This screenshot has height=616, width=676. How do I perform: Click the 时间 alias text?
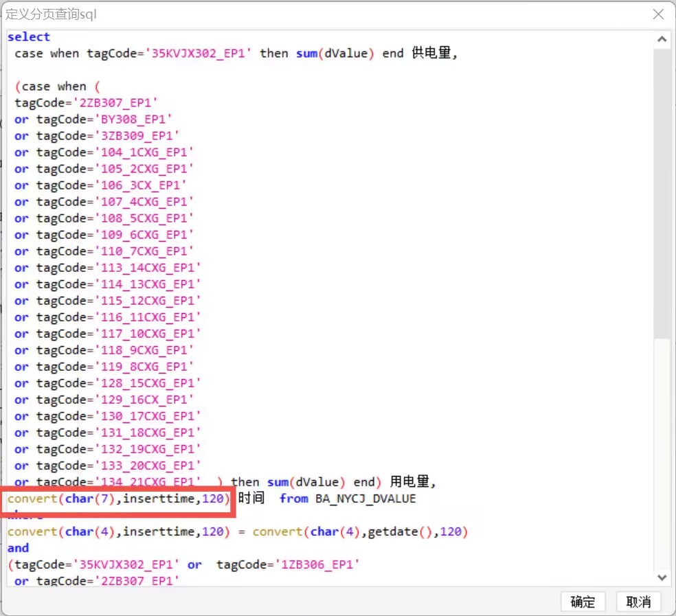pyautogui.click(x=251, y=499)
